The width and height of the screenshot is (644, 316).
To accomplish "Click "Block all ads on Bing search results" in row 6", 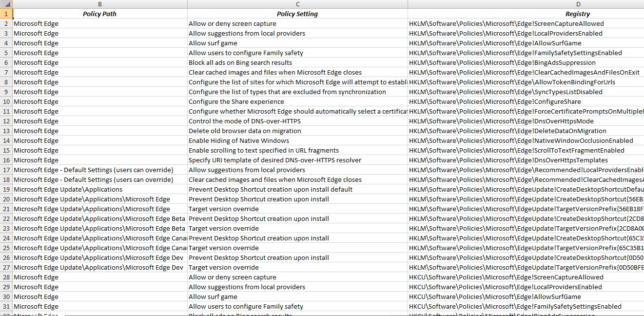I will [297, 62].
